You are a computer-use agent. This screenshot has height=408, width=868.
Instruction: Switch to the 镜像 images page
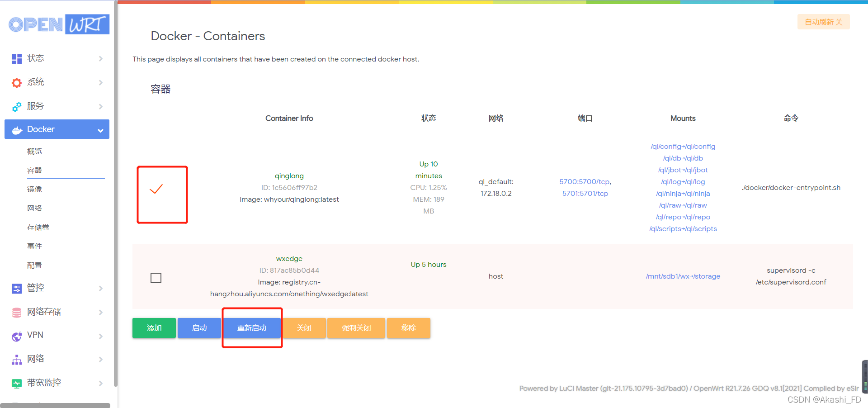pyautogui.click(x=34, y=189)
